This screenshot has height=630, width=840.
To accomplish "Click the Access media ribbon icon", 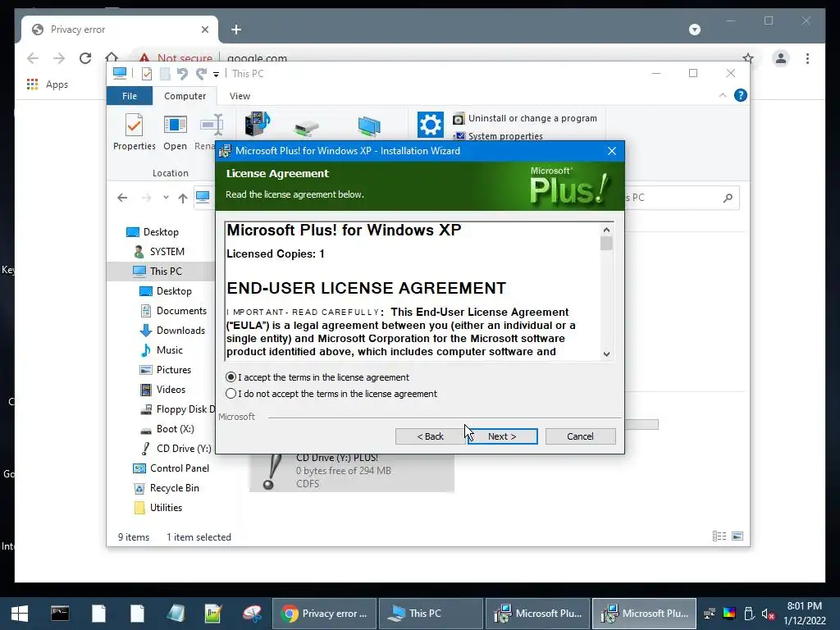I will 257,125.
